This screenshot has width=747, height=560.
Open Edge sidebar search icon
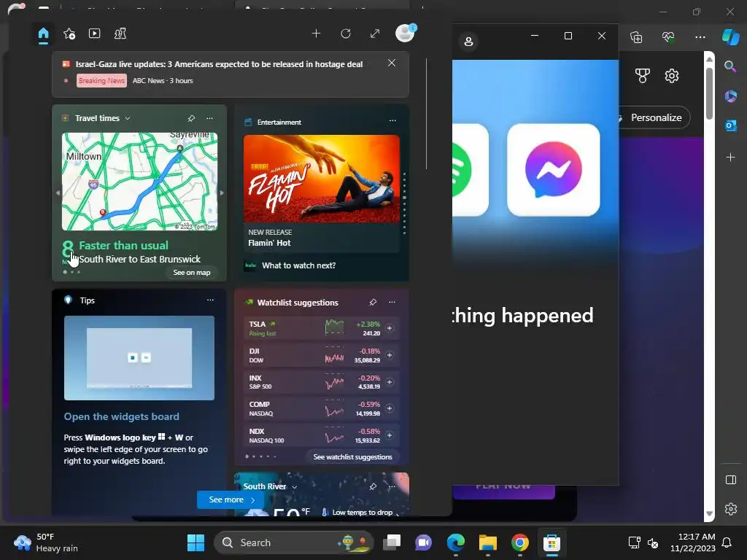pyautogui.click(x=730, y=66)
